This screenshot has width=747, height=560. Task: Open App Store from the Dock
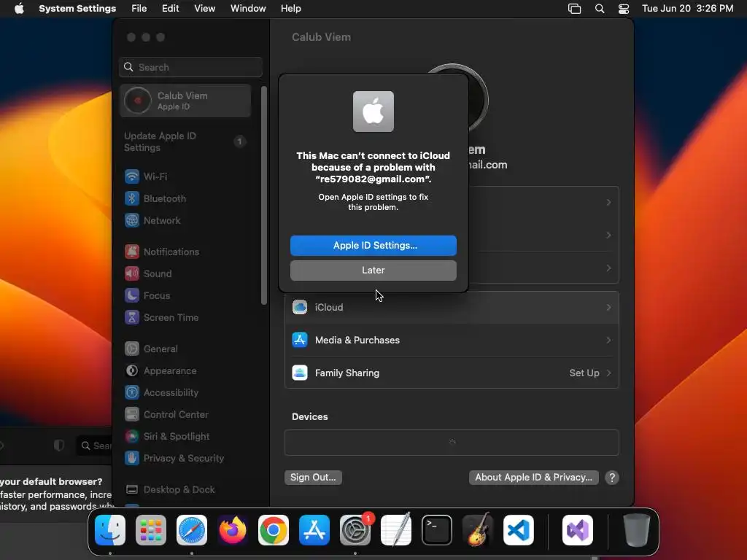(314, 530)
